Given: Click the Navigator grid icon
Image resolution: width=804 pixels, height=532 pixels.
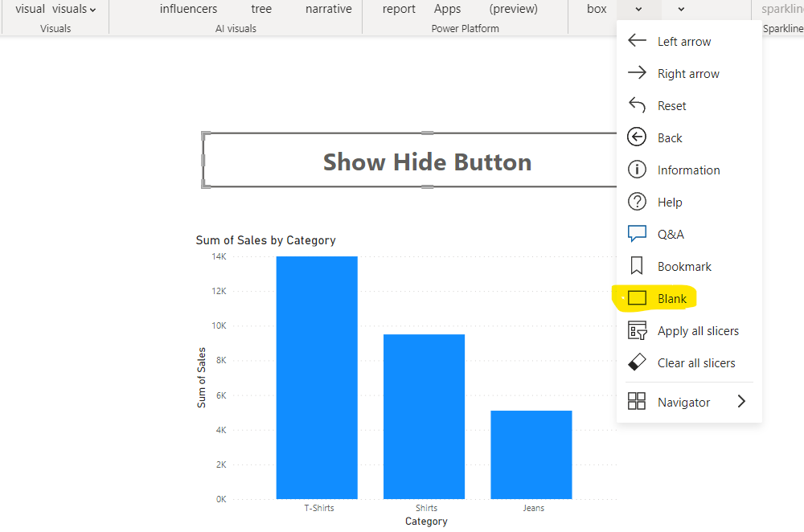Looking at the screenshot, I should pos(637,401).
